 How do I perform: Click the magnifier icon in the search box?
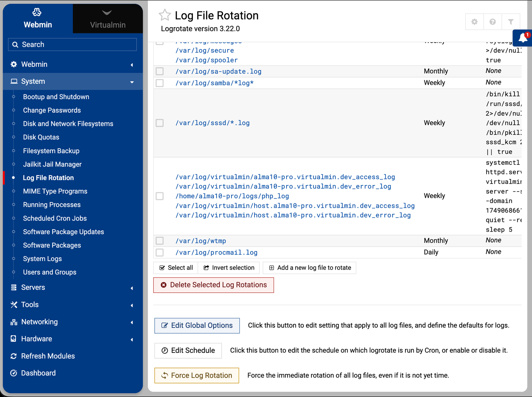[16, 45]
